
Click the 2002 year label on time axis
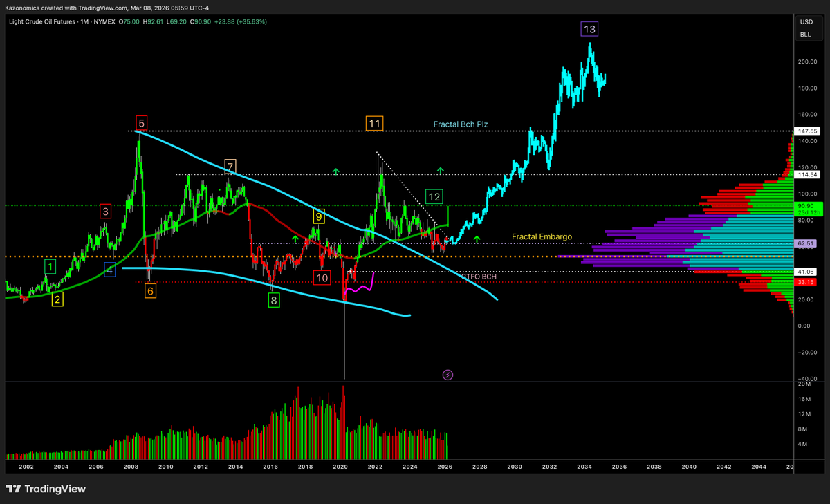(x=26, y=467)
